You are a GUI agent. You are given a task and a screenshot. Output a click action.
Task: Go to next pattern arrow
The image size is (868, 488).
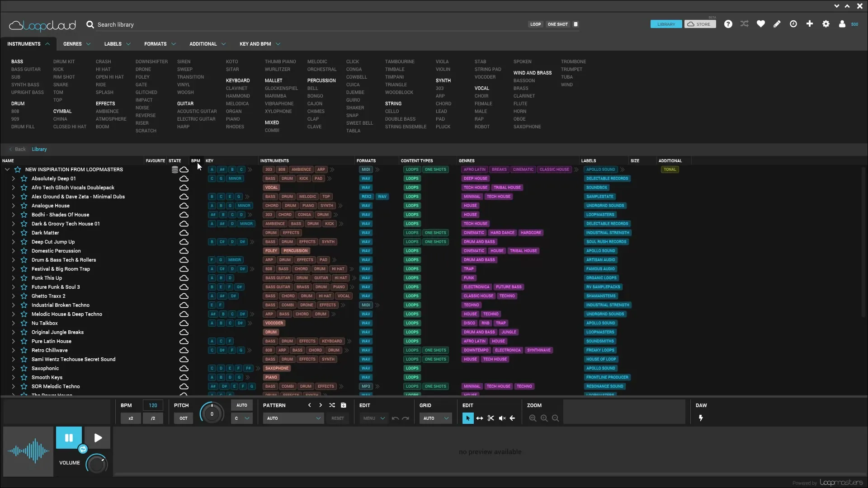(321, 405)
